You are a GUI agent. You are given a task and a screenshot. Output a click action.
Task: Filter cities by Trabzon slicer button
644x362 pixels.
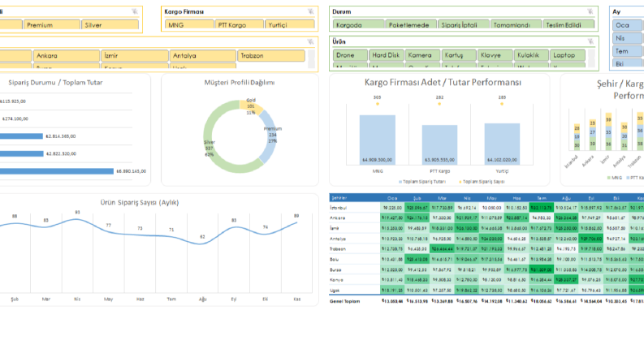point(271,55)
